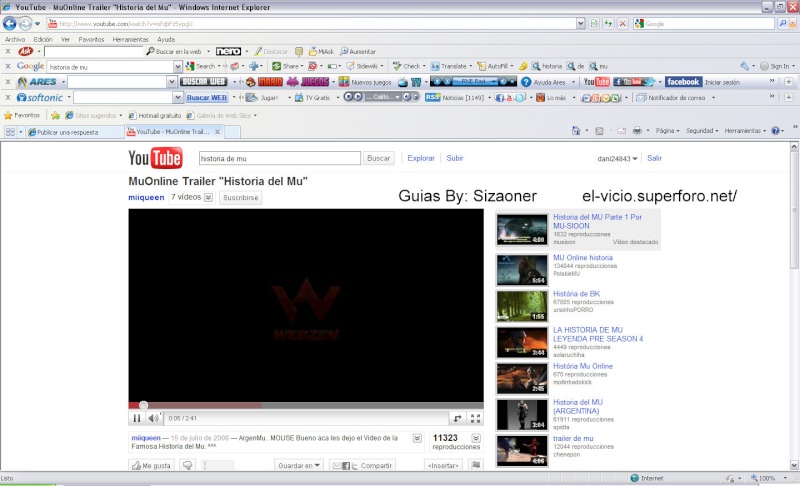This screenshot has height=486, width=800.
Task: Open Ayuda Ares help icon
Action: tap(526, 82)
